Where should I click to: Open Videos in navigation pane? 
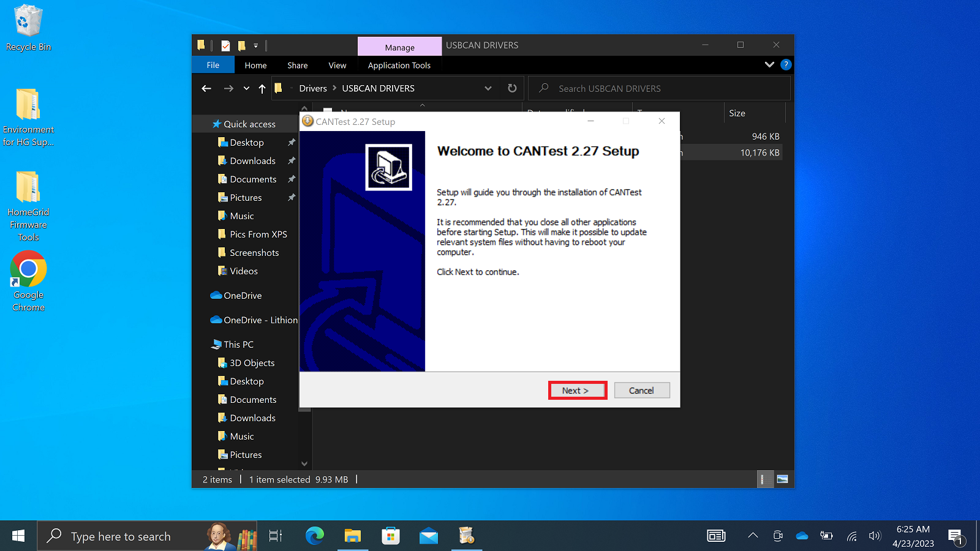(243, 271)
